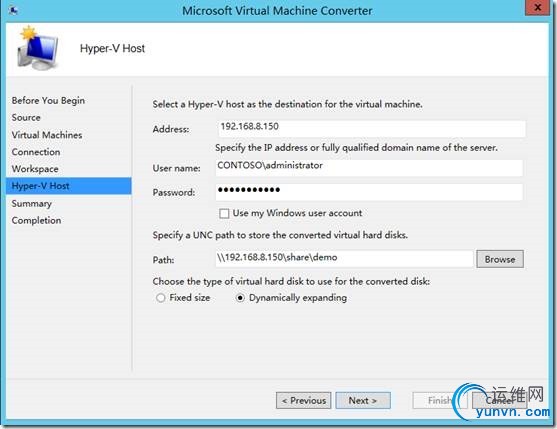
Task: Click the window title bar app icon
Action: [x=13, y=10]
